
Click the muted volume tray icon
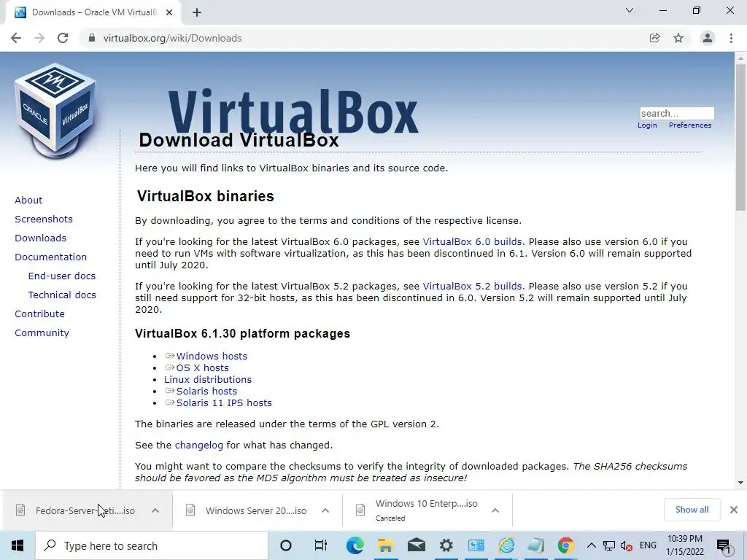(x=627, y=545)
